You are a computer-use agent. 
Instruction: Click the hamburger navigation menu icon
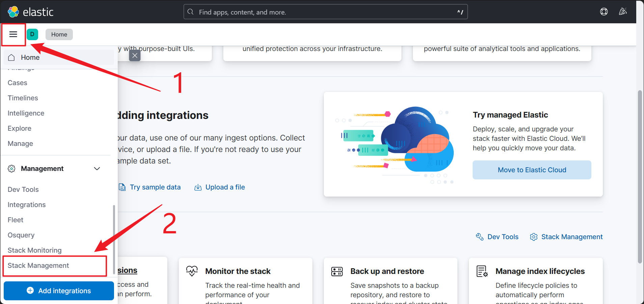[13, 34]
